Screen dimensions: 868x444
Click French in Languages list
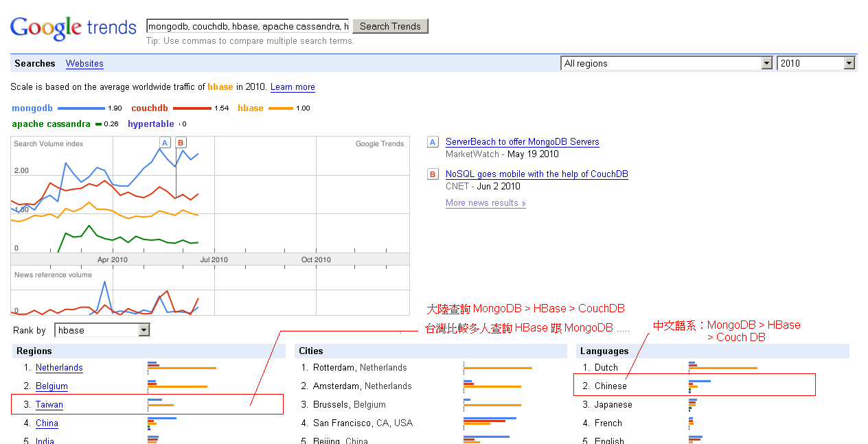click(x=608, y=423)
